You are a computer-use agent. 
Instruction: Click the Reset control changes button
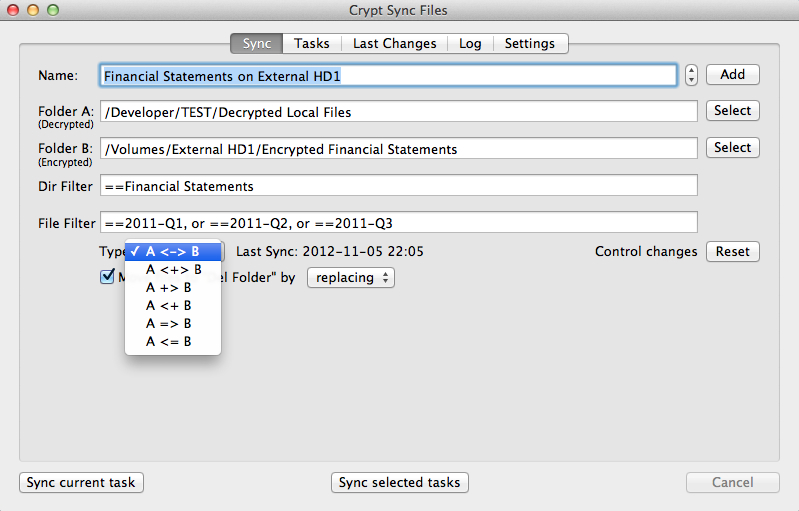(732, 251)
